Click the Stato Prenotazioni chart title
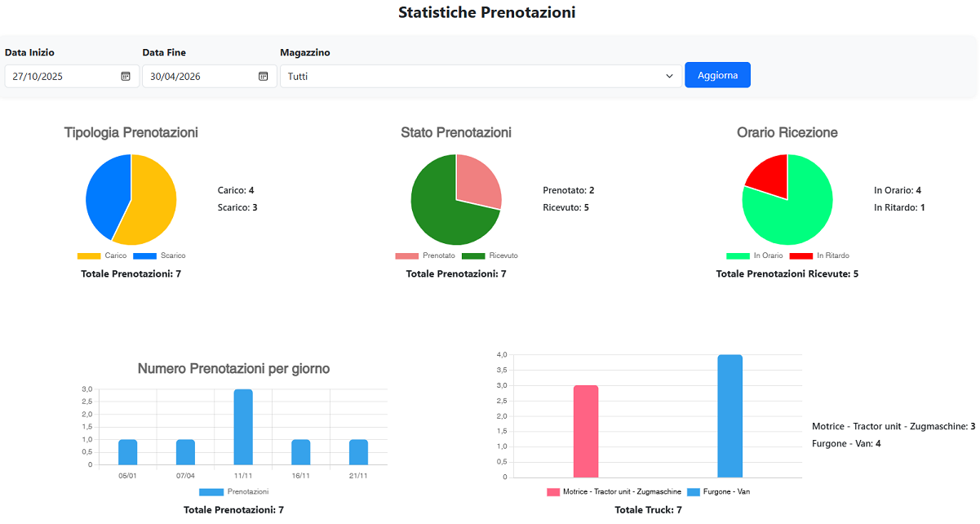 pyautogui.click(x=456, y=132)
